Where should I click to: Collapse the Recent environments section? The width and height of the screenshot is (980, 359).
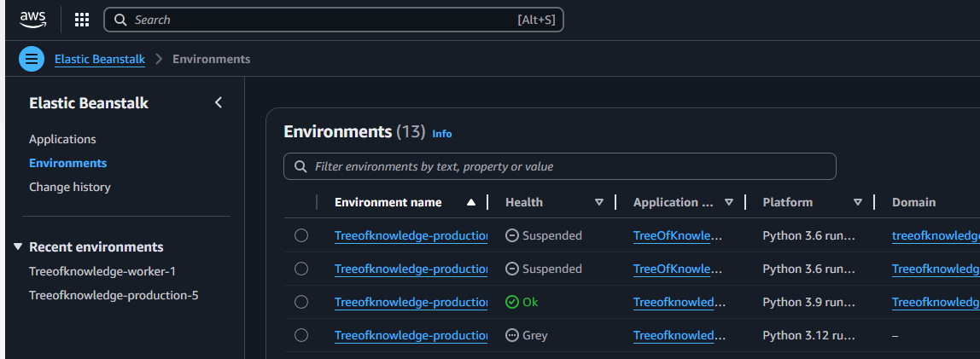tap(17, 247)
